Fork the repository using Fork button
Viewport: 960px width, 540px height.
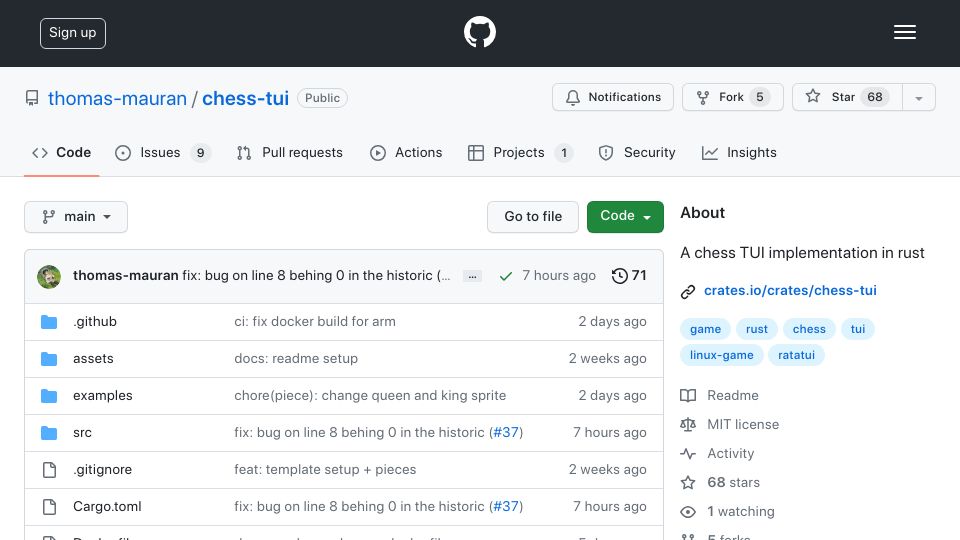[733, 97]
